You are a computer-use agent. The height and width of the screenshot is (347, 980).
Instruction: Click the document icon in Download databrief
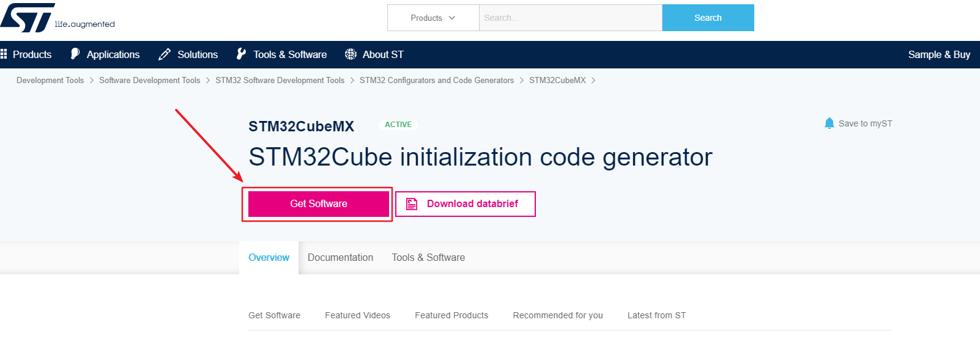[x=412, y=204]
